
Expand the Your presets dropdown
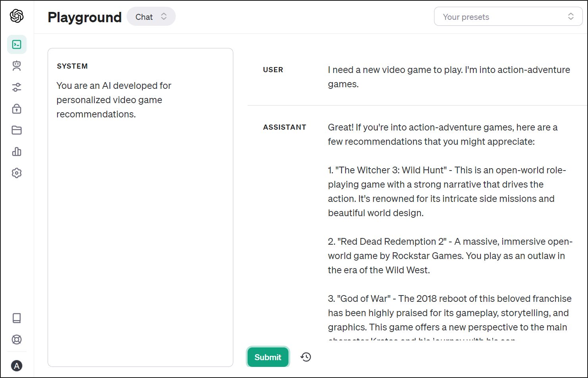508,17
